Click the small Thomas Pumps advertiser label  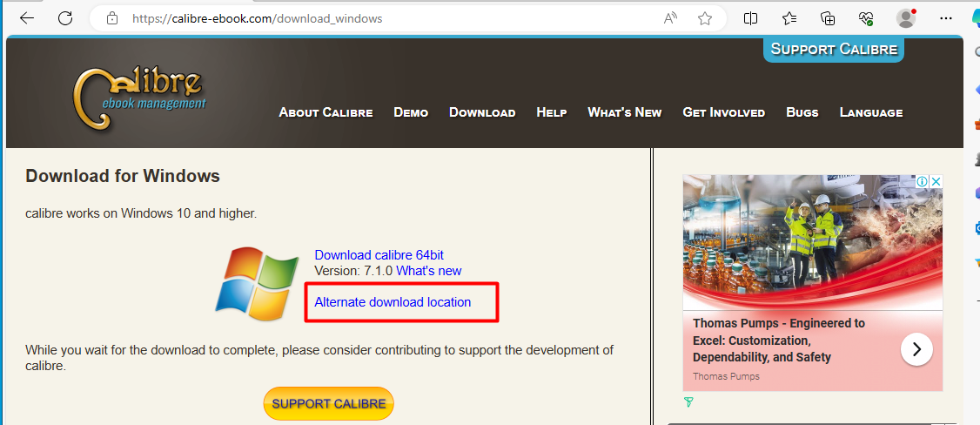click(726, 376)
